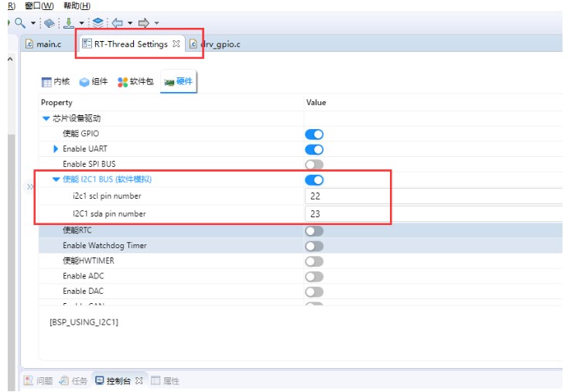571x392 pixels.
Task: Click the 窗口(W) menu
Action: 39,5
